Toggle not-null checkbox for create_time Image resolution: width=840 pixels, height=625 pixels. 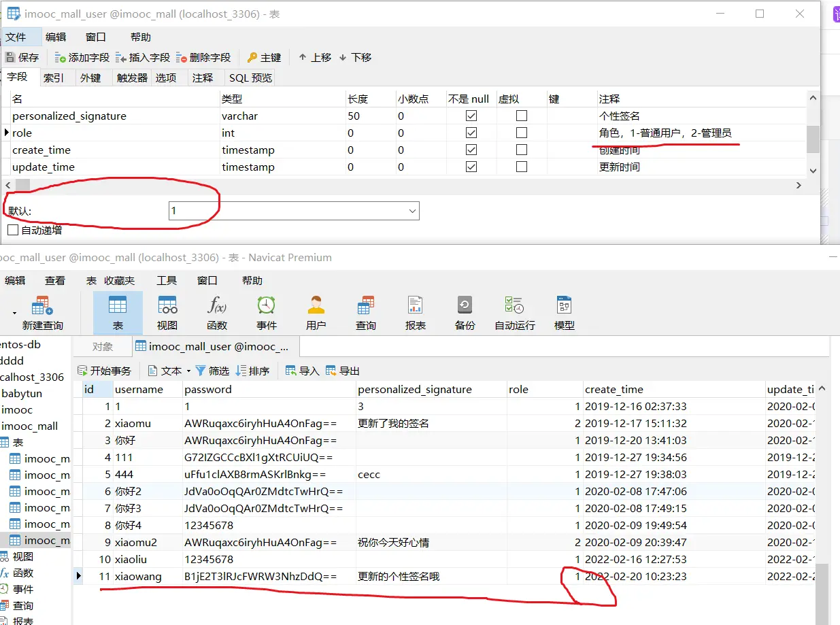[471, 150]
